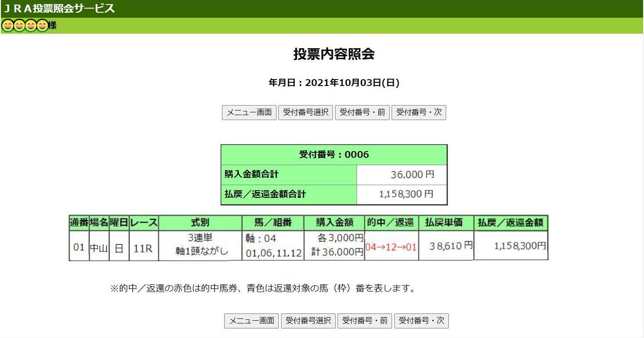644x338 pixels.
Task: Click the JRA投票照会サービス header title
Action: pos(59,9)
